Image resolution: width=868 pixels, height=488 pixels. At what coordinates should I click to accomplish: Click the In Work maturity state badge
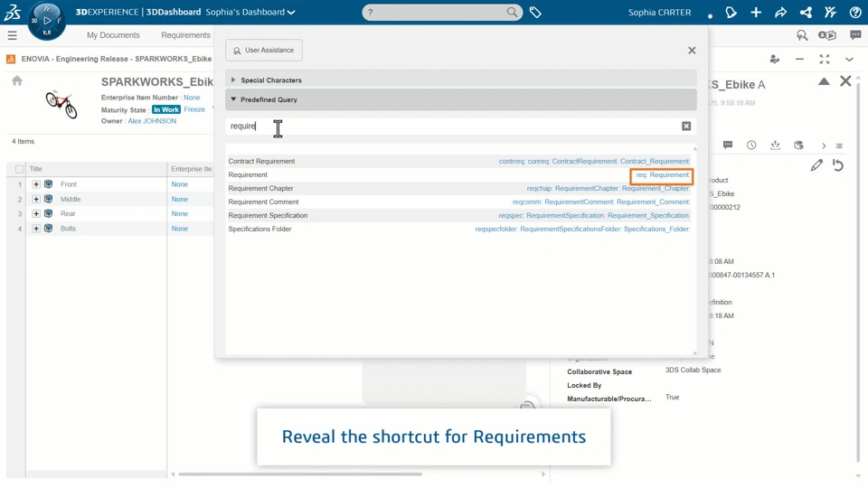point(166,109)
